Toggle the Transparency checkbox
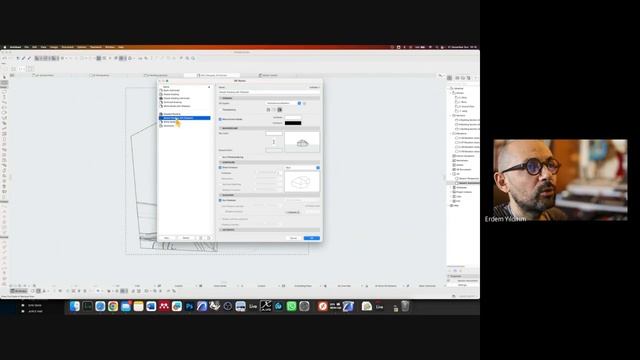 [220, 110]
